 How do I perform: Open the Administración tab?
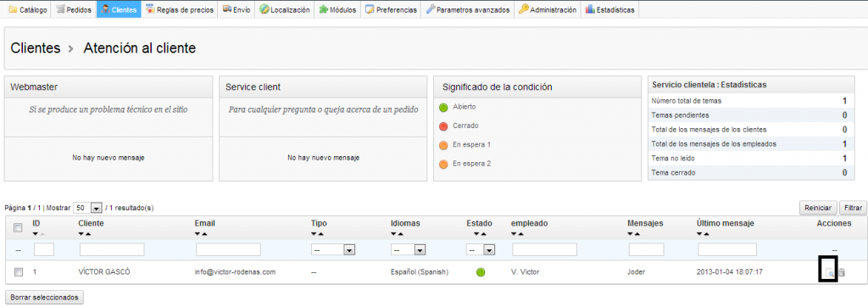pos(547,9)
